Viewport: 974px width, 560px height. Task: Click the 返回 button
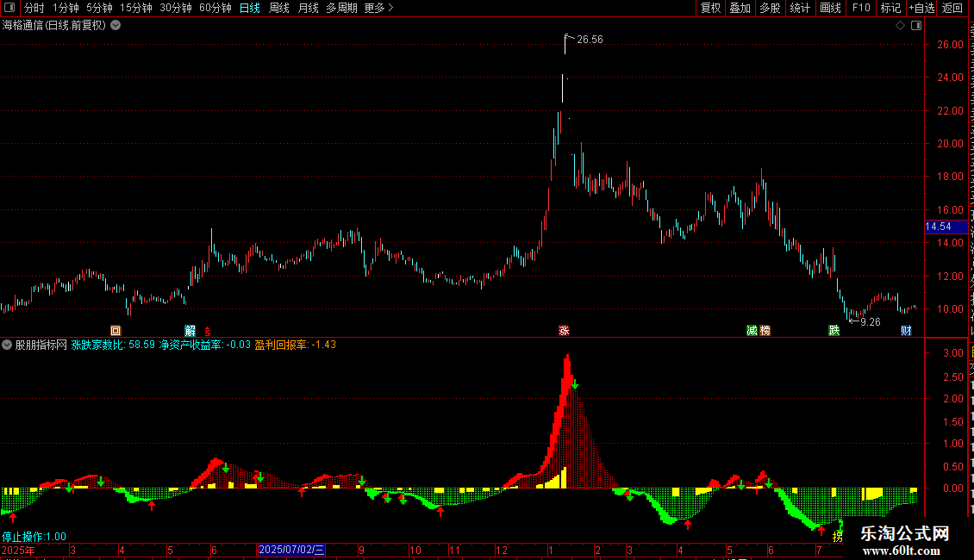pyautogui.click(x=952, y=8)
